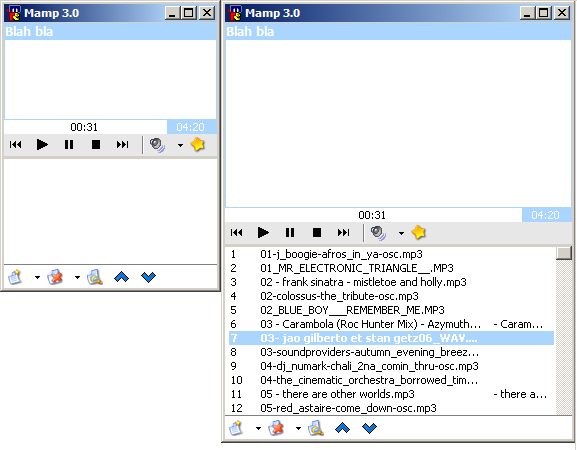Image resolution: width=577 pixels, height=450 pixels.
Task: Click move-down arrow in right window
Action: pos(369,428)
